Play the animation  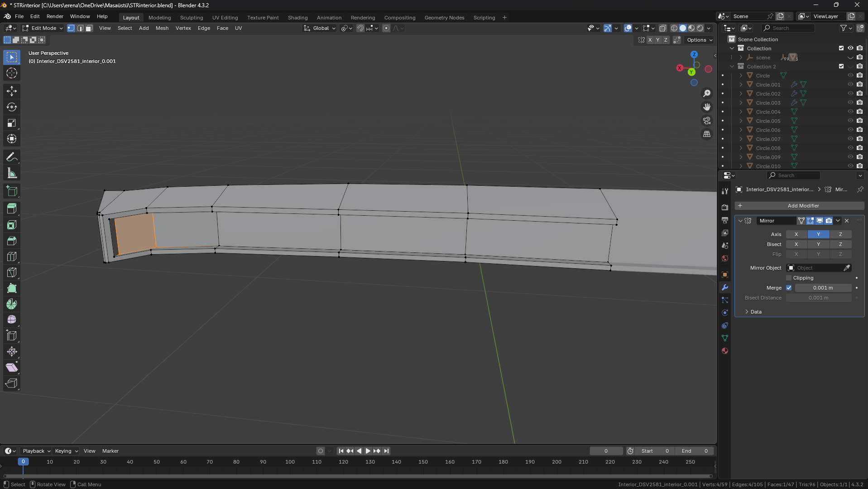point(368,451)
